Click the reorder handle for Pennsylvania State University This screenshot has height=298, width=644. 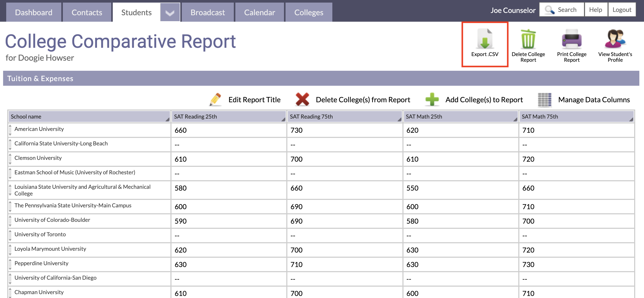10,207
